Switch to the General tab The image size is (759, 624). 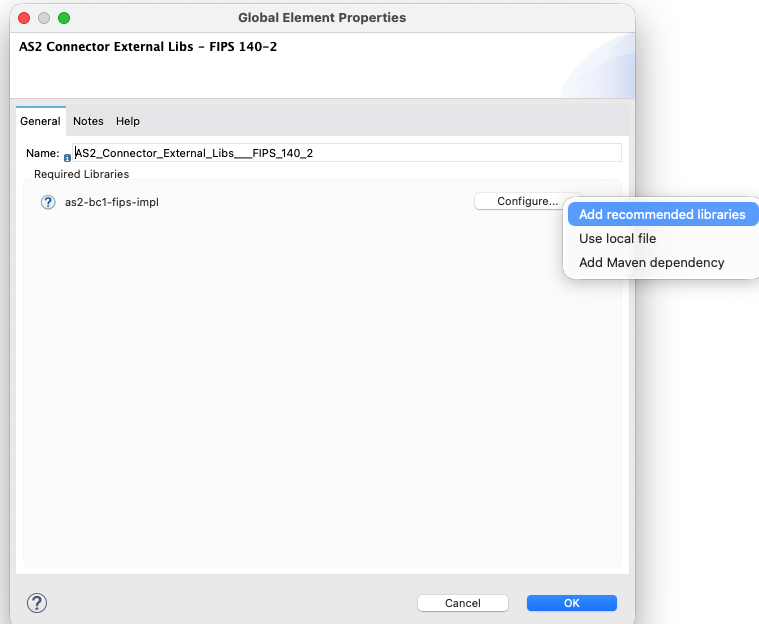coord(41,121)
